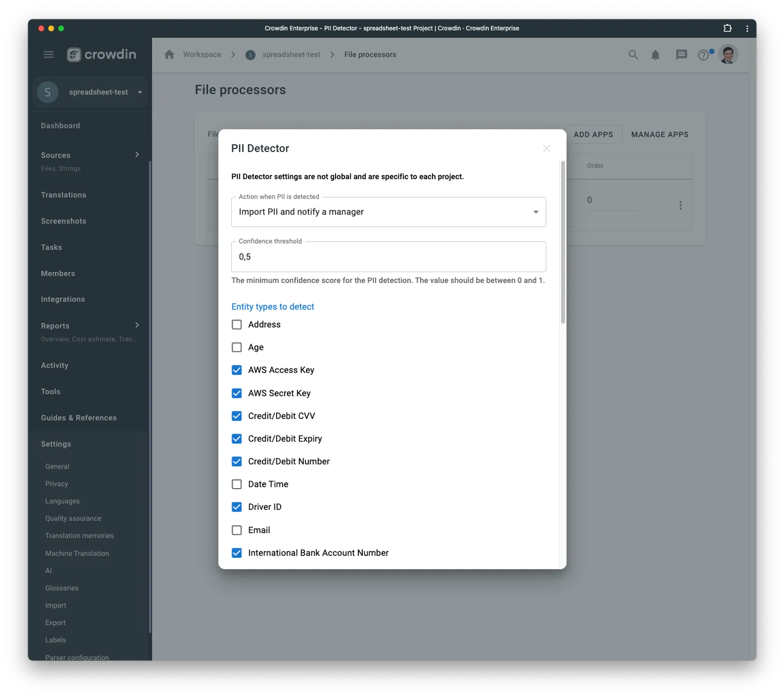Click the Settings sidebar heading
This screenshot has width=784, height=697.
coord(56,444)
